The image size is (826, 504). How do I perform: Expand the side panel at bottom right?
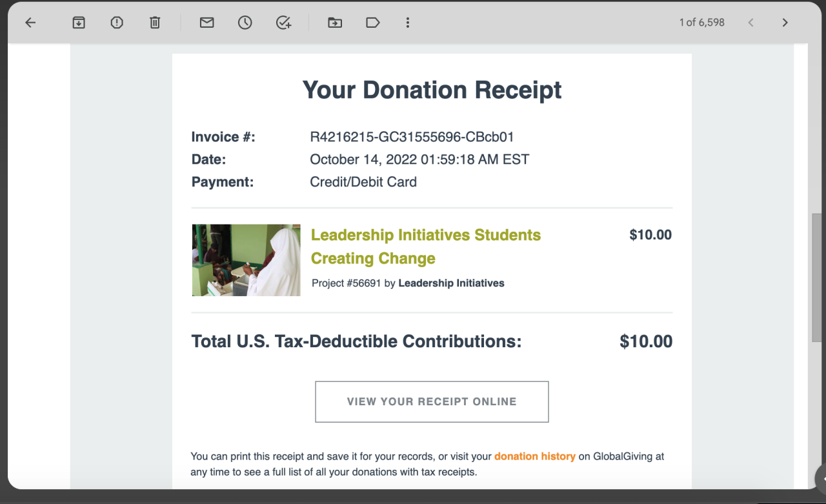pyautogui.click(x=822, y=479)
